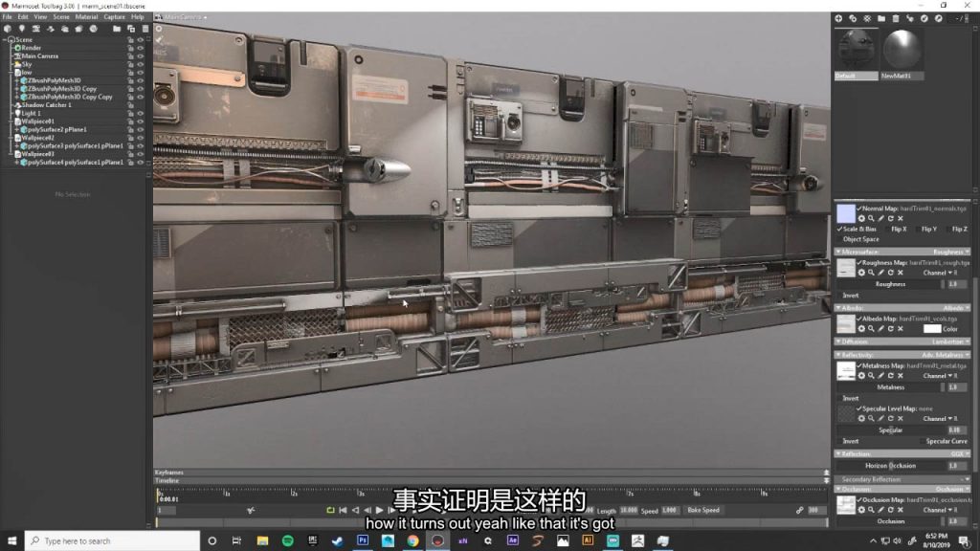Open the Reflectivity Adv. Metalness dropdown
This screenshot has height=551, width=980.
pos(943,354)
